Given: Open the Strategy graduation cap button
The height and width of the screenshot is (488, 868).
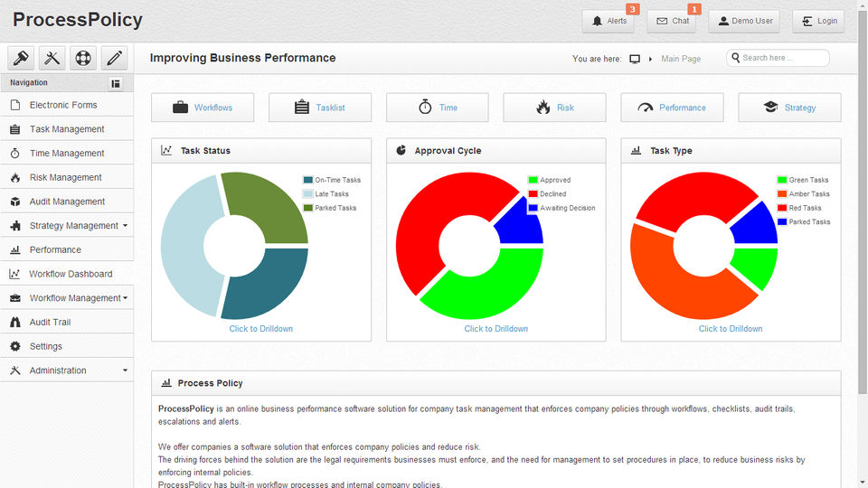Looking at the screenshot, I should point(789,108).
